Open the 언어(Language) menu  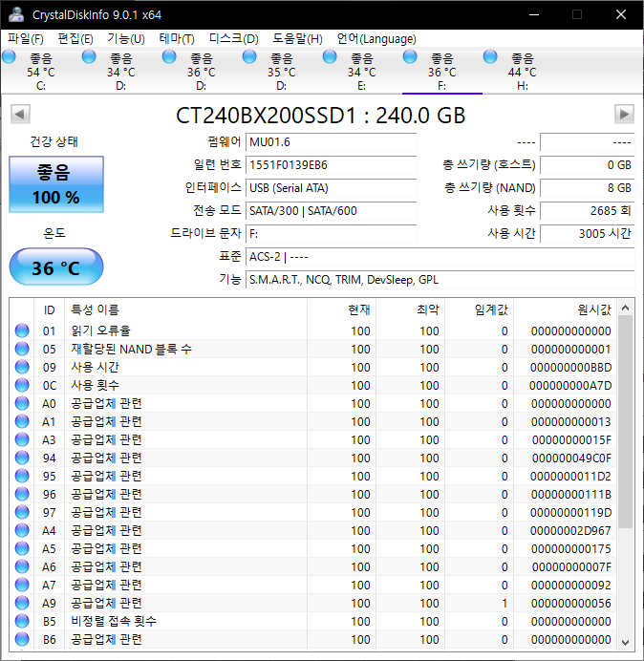(376, 39)
